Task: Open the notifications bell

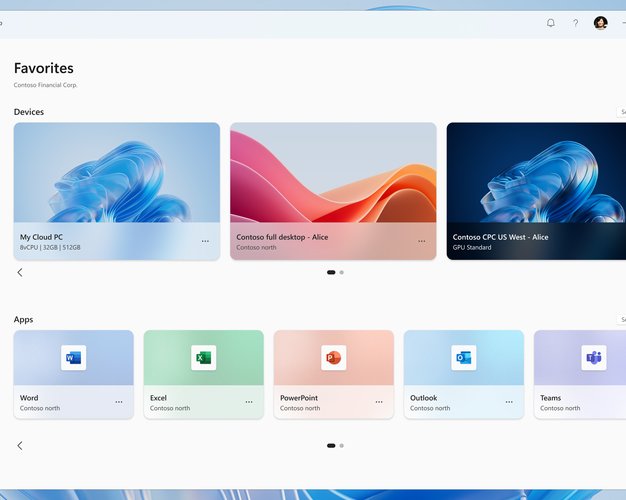Action: click(551, 23)
